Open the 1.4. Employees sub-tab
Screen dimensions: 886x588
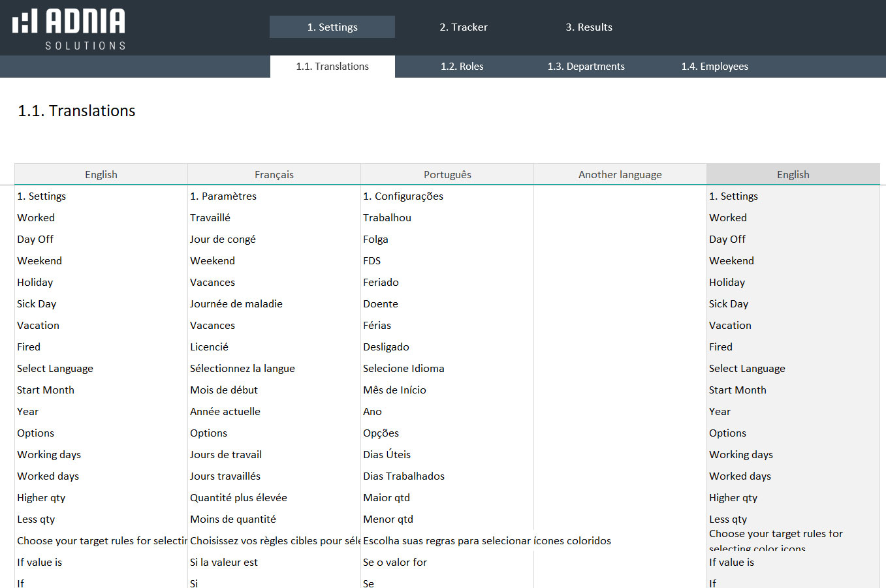(714, 67)
